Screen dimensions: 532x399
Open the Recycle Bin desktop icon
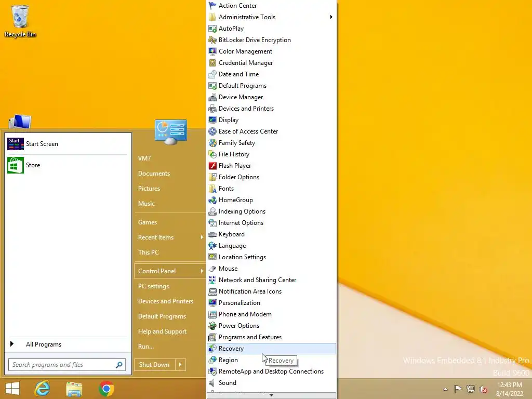click(20, 21)
